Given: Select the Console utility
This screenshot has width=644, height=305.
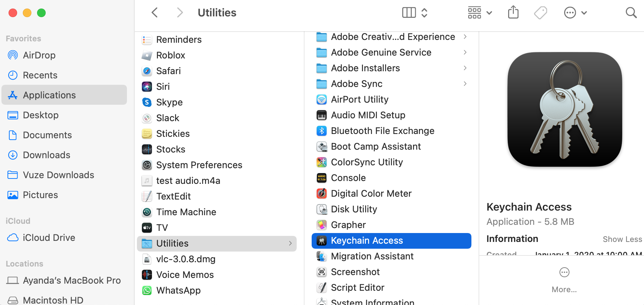Looking at the screenshot, I should pos(392,178).
